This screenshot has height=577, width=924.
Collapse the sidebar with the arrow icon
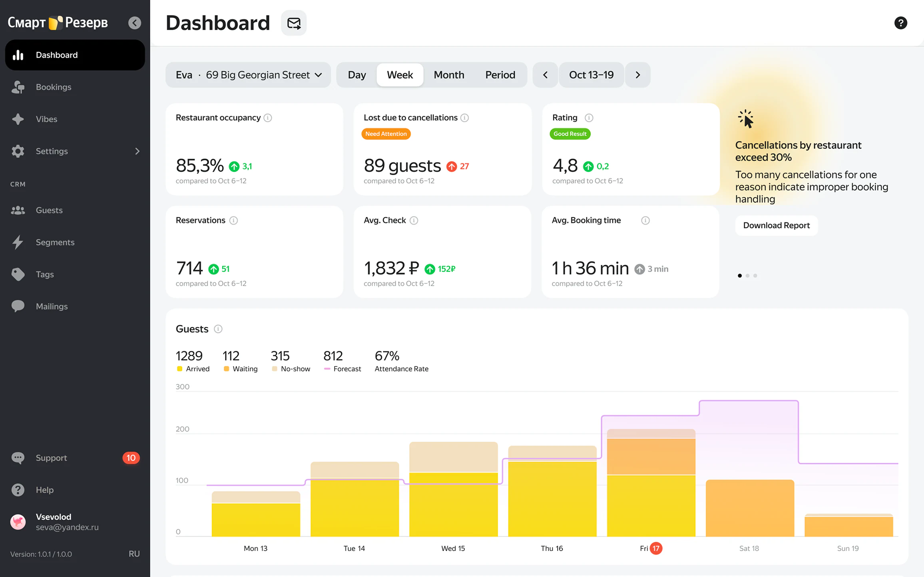135,23
